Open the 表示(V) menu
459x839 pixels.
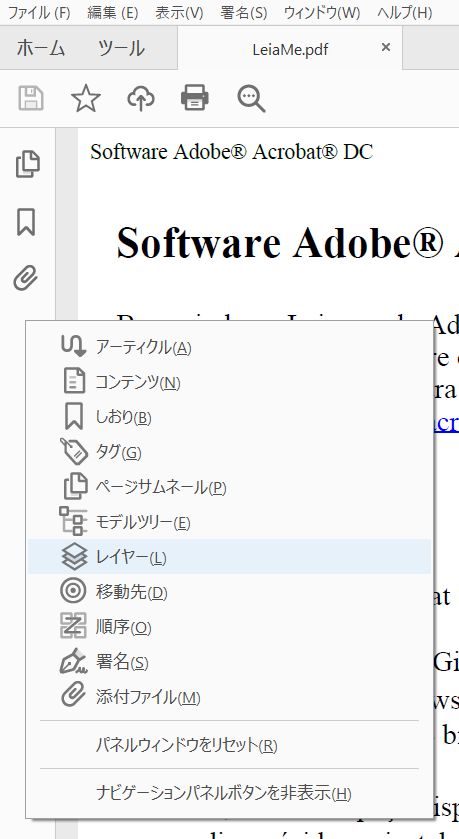179,12
